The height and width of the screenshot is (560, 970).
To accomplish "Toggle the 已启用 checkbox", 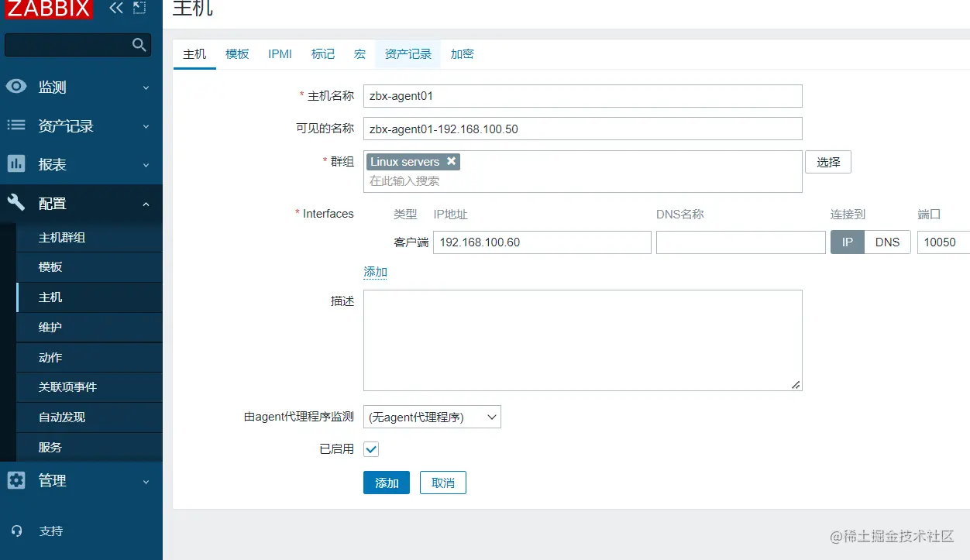I will click(x=371, y=449).
